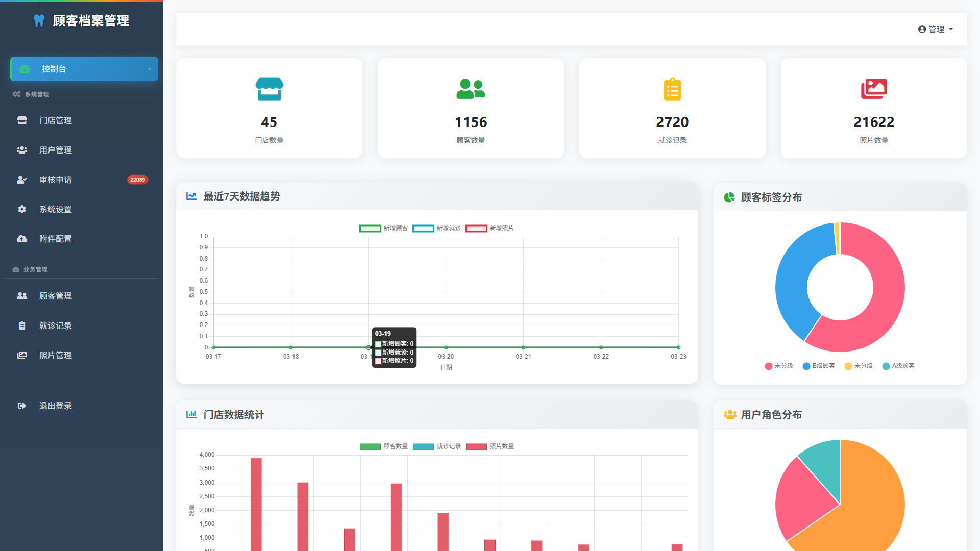The width and height of the screenshot is (980, 551).
Task: Open 顾客管理 in the sidebar
Action: tap(56, 296)
